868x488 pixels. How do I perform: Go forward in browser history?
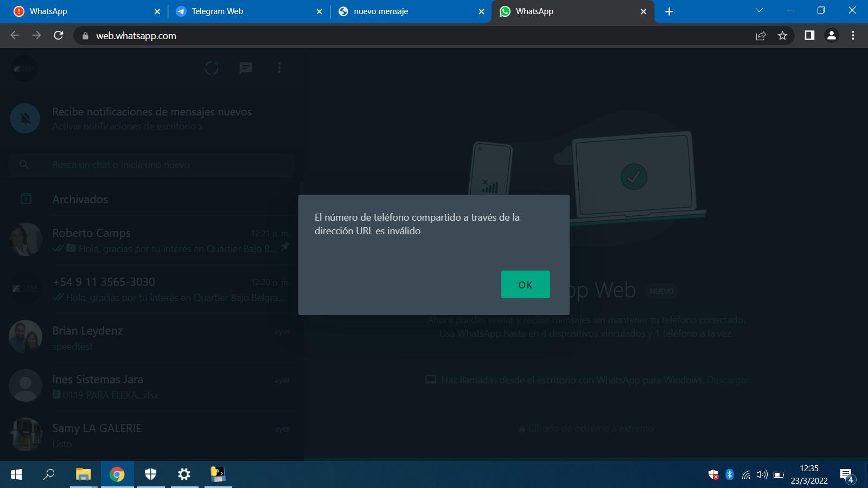[x=36, y=35]
